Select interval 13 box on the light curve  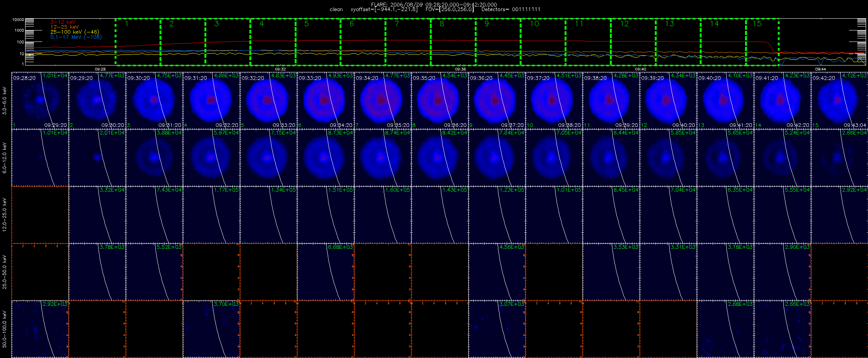pos(678,42)
